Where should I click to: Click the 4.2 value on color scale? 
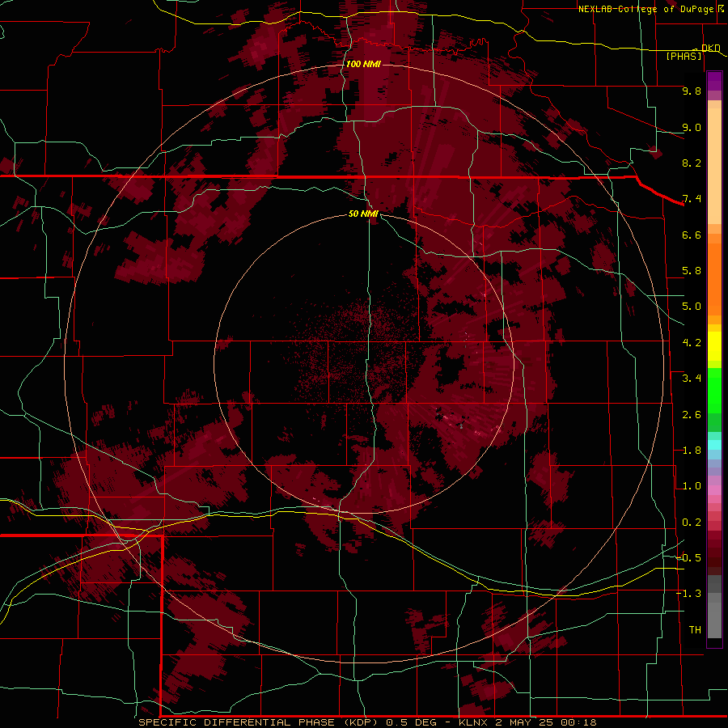(692, 343)
